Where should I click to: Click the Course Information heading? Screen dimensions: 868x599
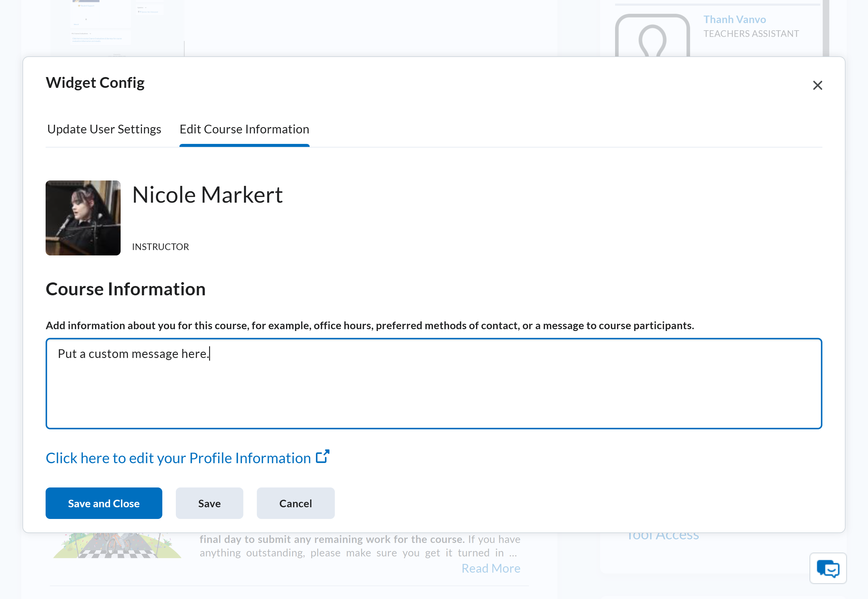pyautogui.click(x=125, y=289)
